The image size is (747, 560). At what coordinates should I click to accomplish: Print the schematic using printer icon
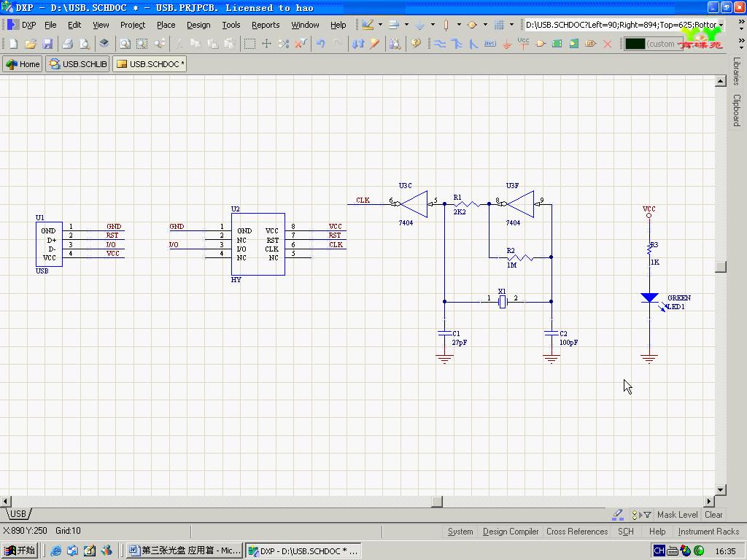67,44
